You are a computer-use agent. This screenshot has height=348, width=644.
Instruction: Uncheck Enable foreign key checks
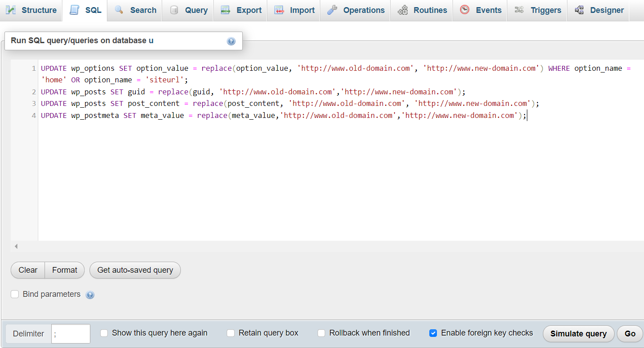pos(433,333)
